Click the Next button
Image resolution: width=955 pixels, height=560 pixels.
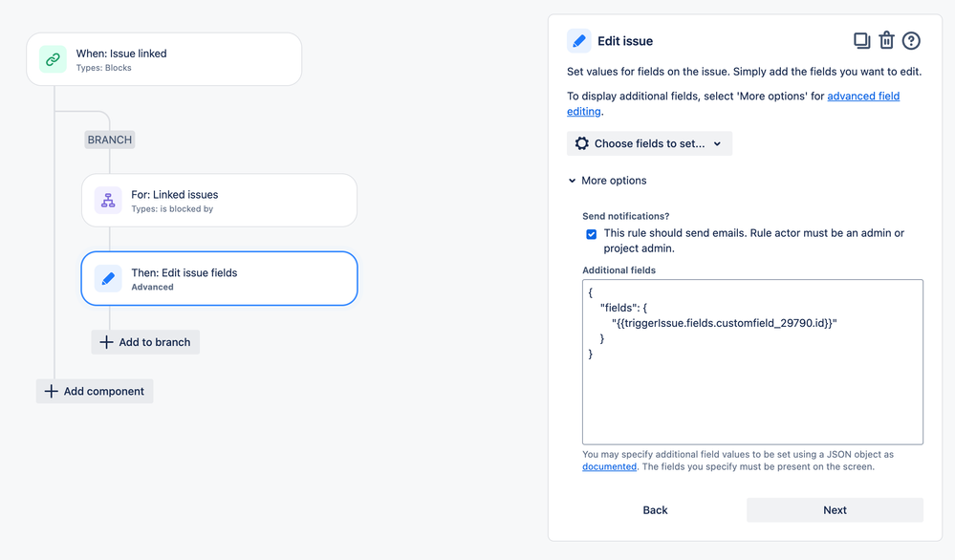click(x=835, y=510)
